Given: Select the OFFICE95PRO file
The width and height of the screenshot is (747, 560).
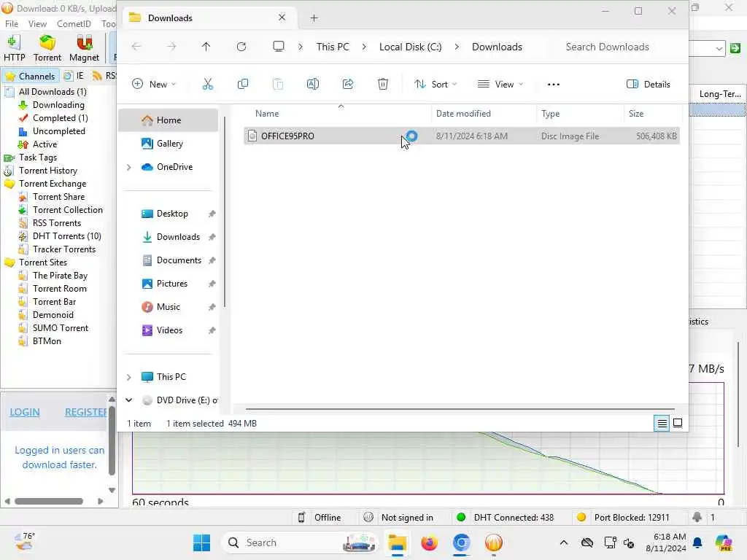Looking at the screenshot, I should pos(461,136).
